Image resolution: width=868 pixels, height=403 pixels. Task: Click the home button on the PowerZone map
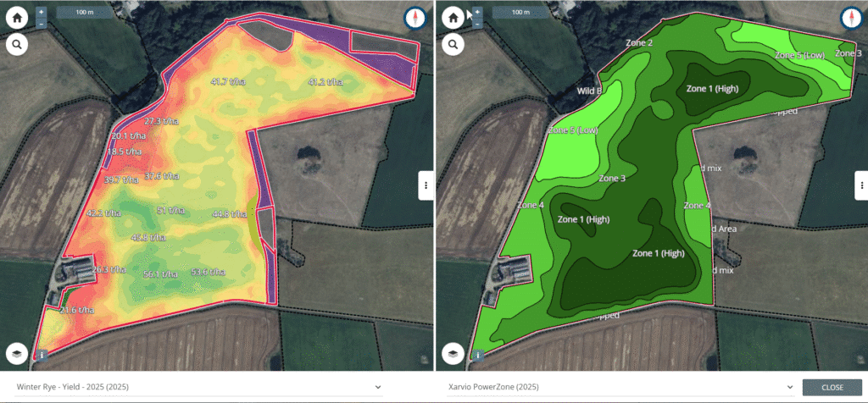click(x=453, y=17)
